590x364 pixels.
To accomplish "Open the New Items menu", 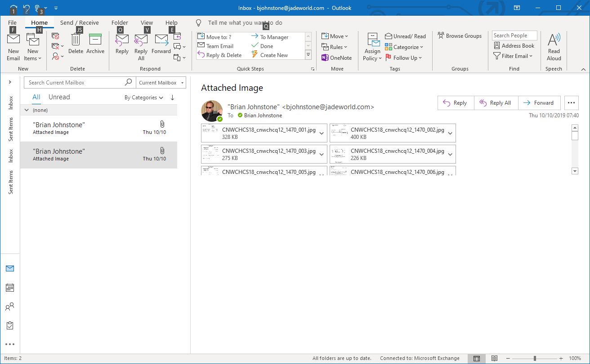I will pos(33,48).
